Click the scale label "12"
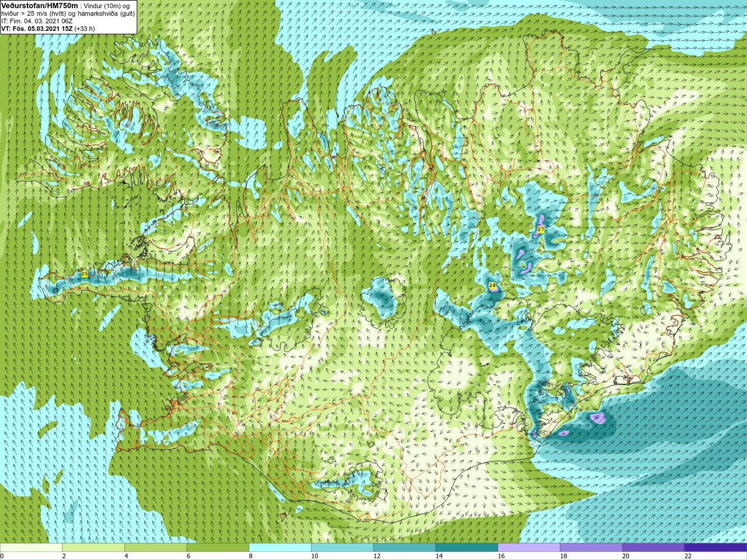 coord(377,556)
